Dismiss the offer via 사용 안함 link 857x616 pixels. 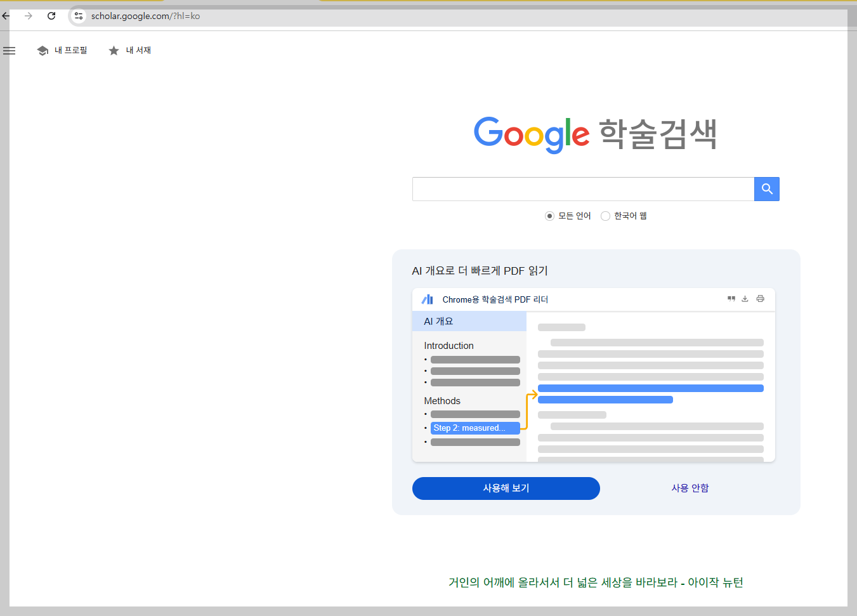point(690,488)
